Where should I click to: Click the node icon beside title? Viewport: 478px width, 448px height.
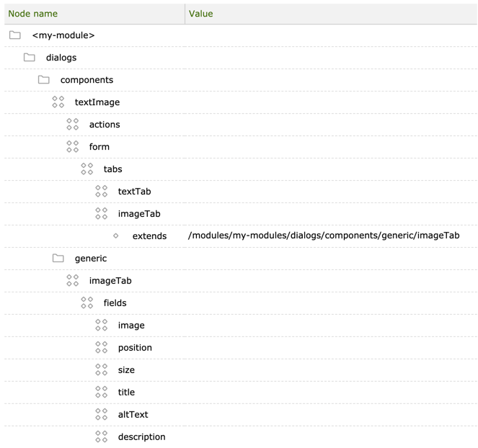pyautogui.click(x=101, y=392)
